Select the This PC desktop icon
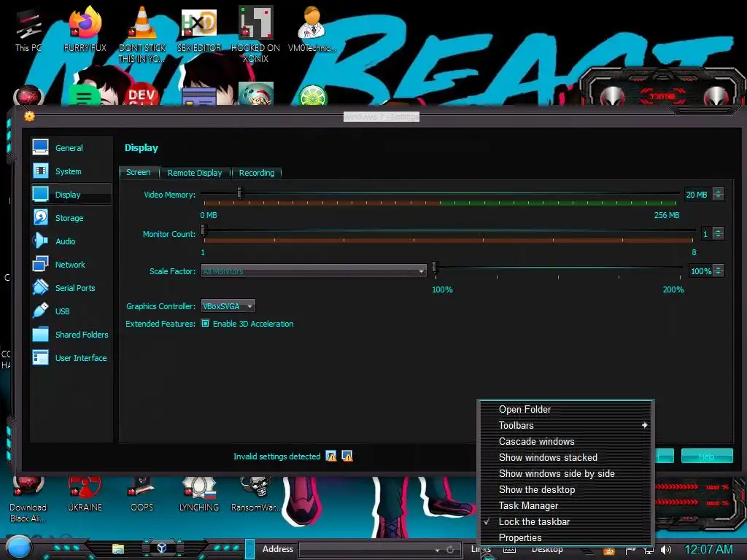 [x=28, y=29]
